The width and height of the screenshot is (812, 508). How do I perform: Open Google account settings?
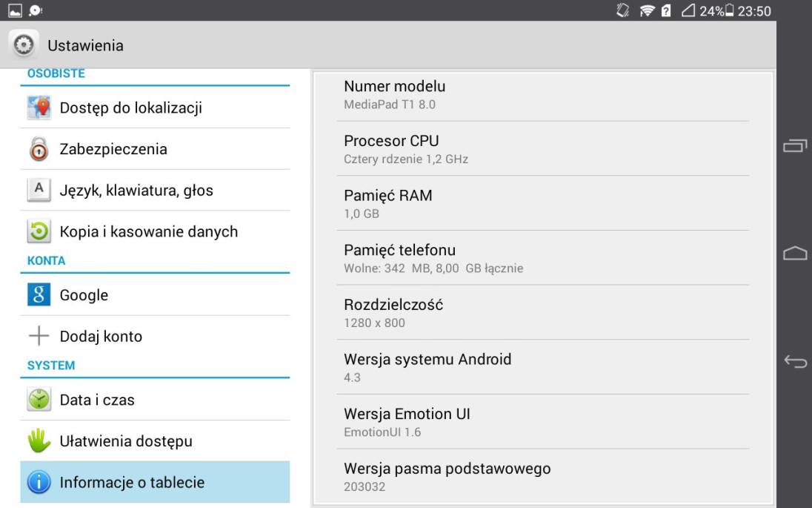point(155,295)
